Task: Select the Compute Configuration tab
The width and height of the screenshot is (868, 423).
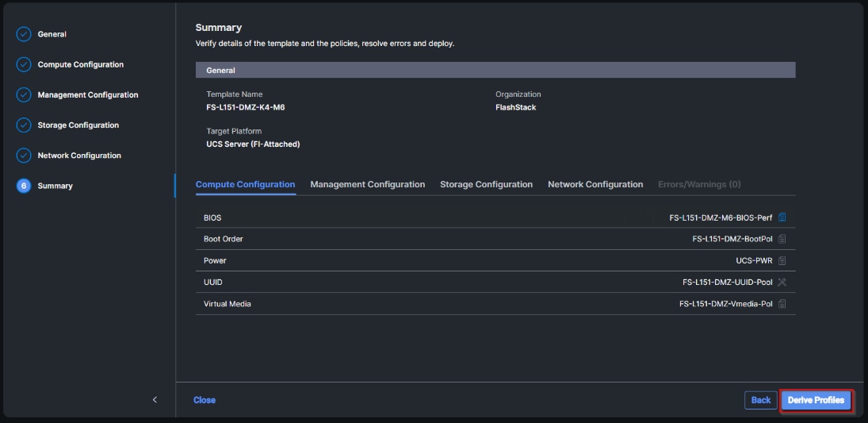Action: click(x=245, y=184)
